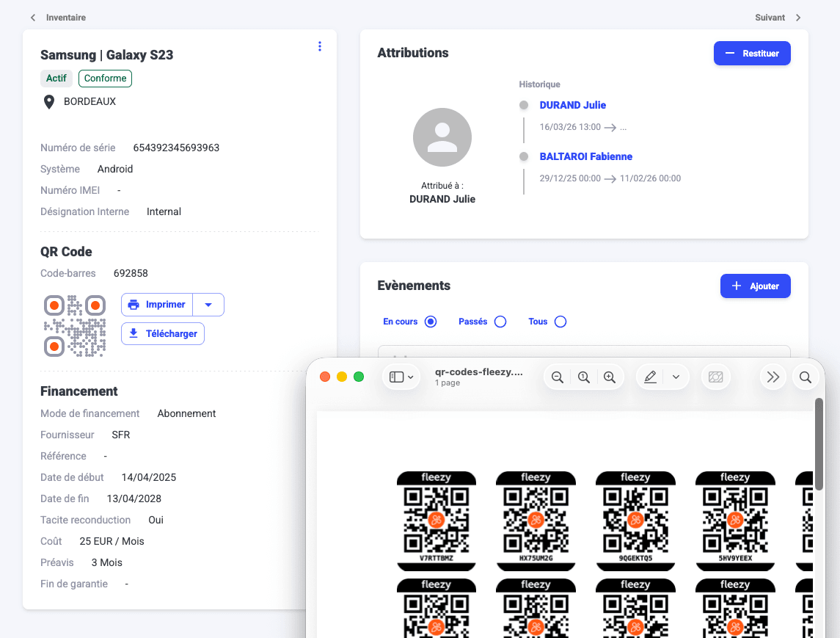The image size is (840, 638).
Task: Click the Abonnement financing mode value
Action: point(186,413)
